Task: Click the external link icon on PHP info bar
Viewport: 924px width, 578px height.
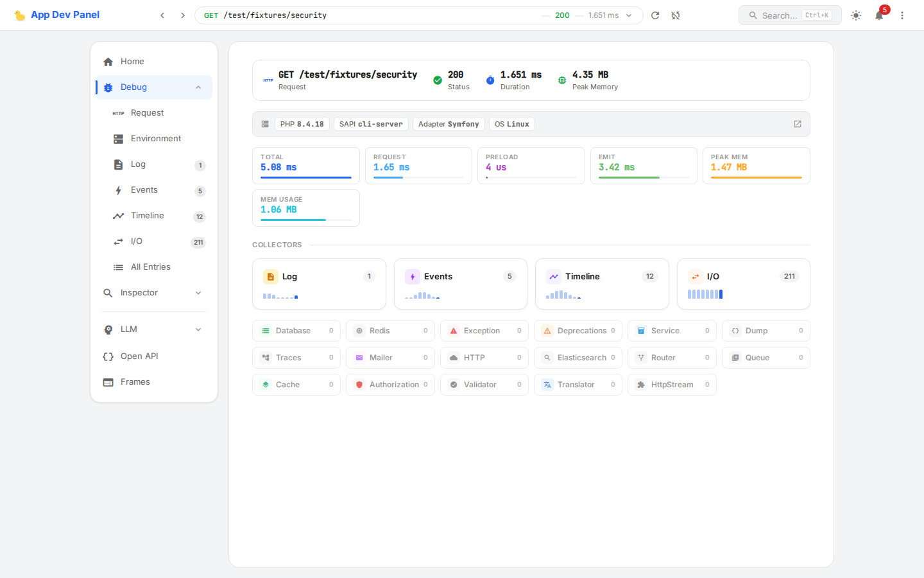Action: click(797, 123)
